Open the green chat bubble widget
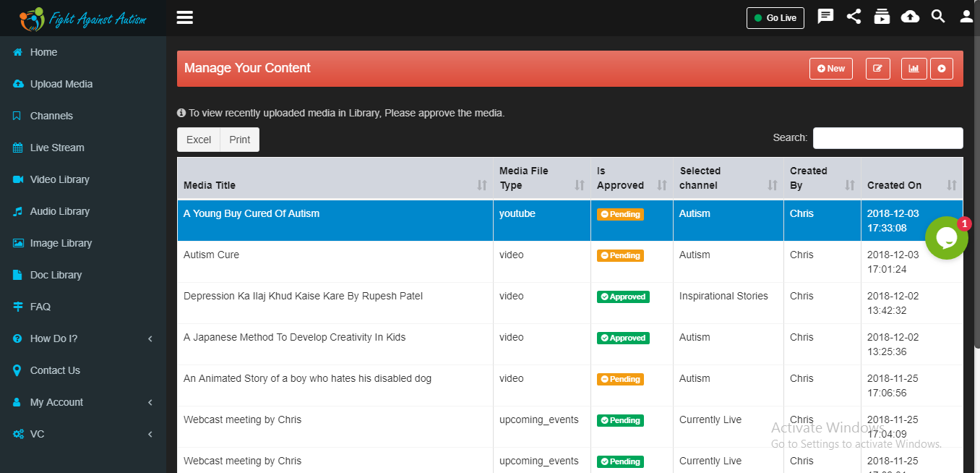 pos(947,238)
